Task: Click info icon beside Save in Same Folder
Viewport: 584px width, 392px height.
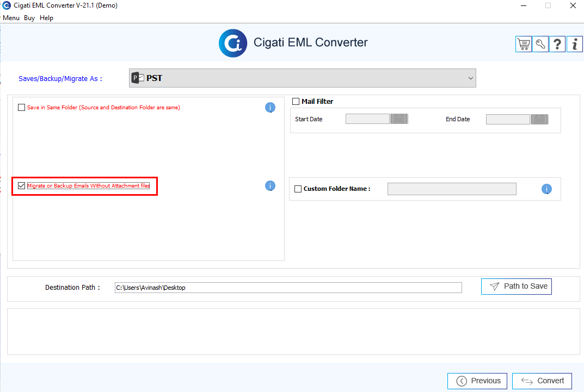Action: point(270,108)
